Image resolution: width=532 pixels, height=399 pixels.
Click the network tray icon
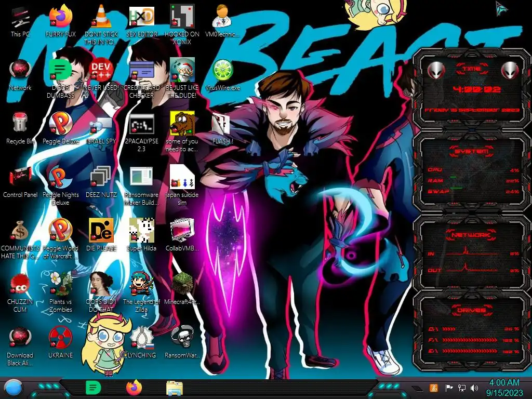point(462,388)
